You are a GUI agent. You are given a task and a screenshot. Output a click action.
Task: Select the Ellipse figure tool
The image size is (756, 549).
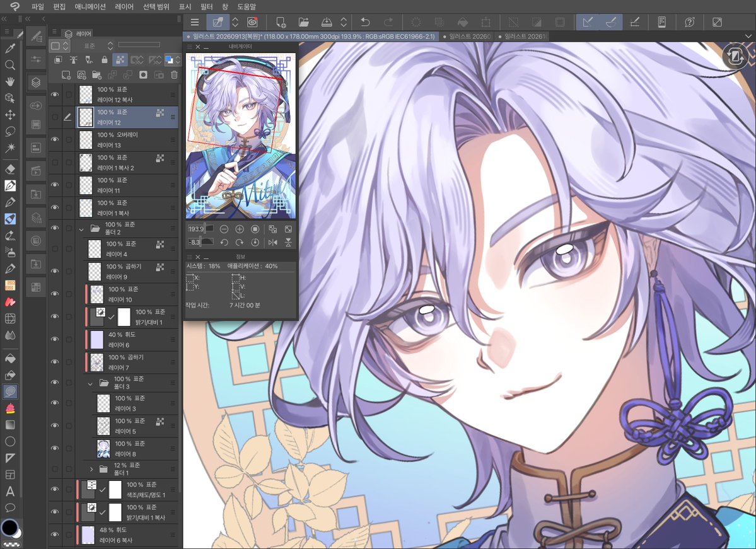pos(9,441)
